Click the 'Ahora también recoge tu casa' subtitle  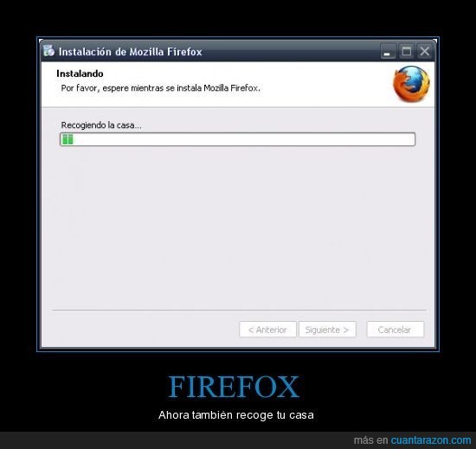[x=236, y=414]
